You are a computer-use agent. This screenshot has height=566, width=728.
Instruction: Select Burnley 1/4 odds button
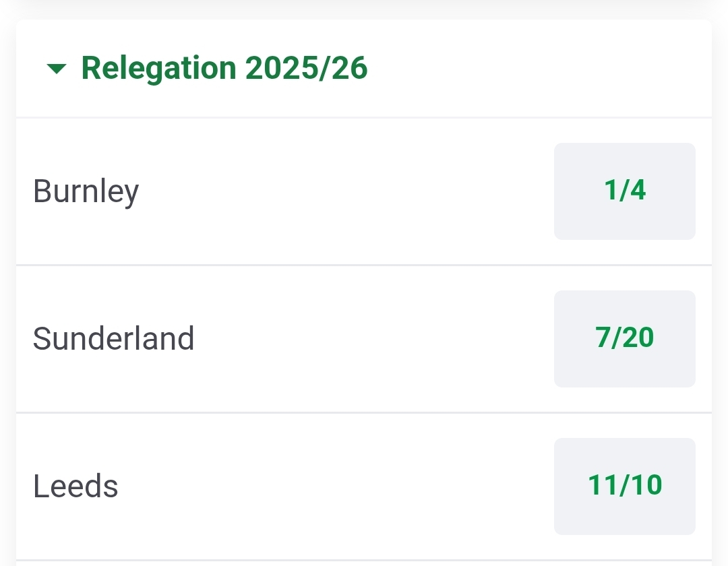(624, 191)
